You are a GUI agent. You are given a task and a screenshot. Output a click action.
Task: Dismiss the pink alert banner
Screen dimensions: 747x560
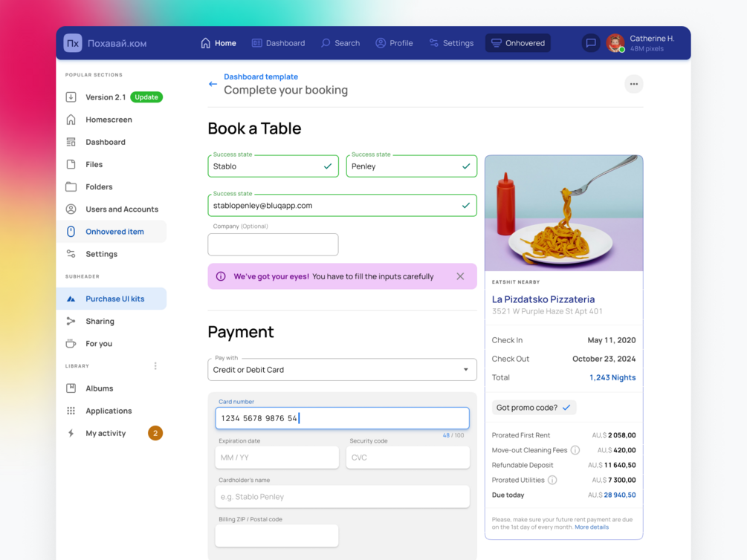tap(460, 276)
